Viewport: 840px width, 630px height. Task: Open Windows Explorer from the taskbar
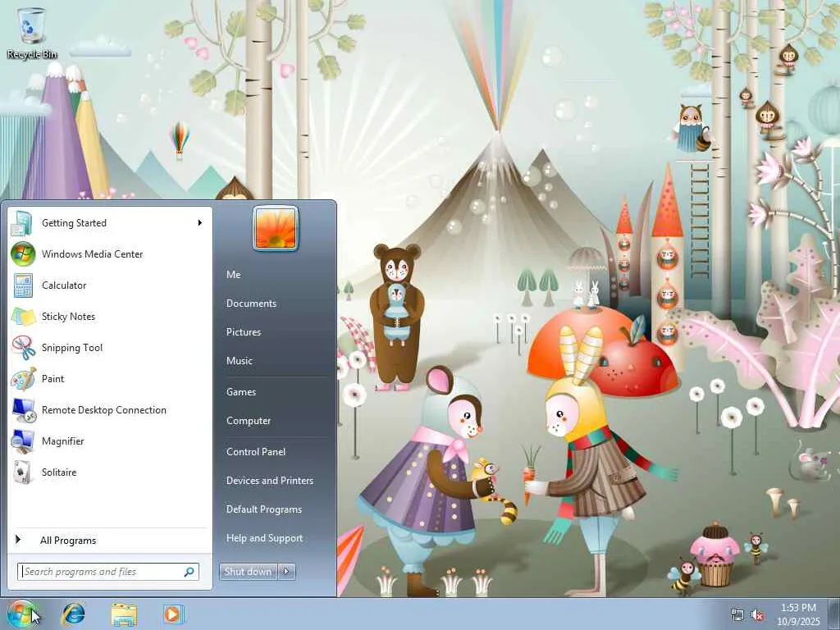click(124, 614)
